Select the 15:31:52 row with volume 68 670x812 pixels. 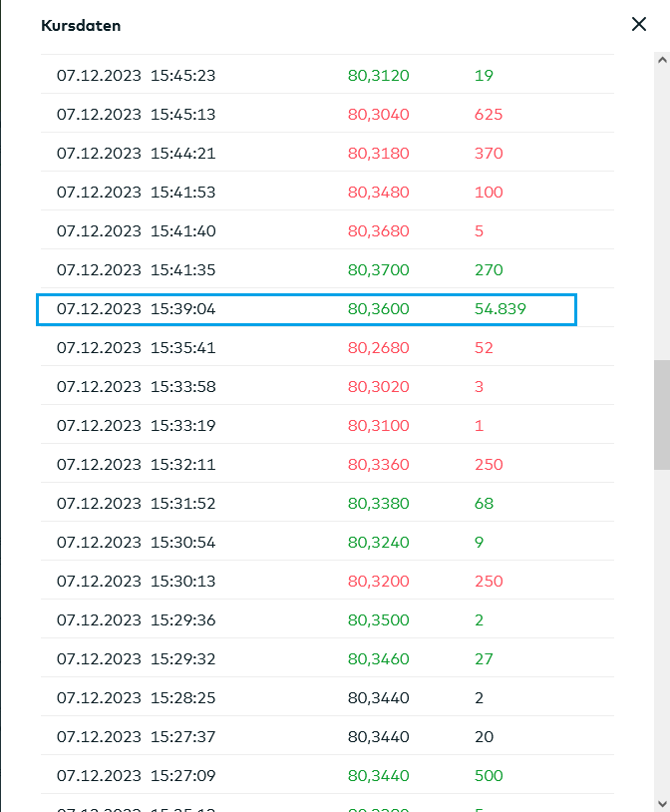coord(306,503)
